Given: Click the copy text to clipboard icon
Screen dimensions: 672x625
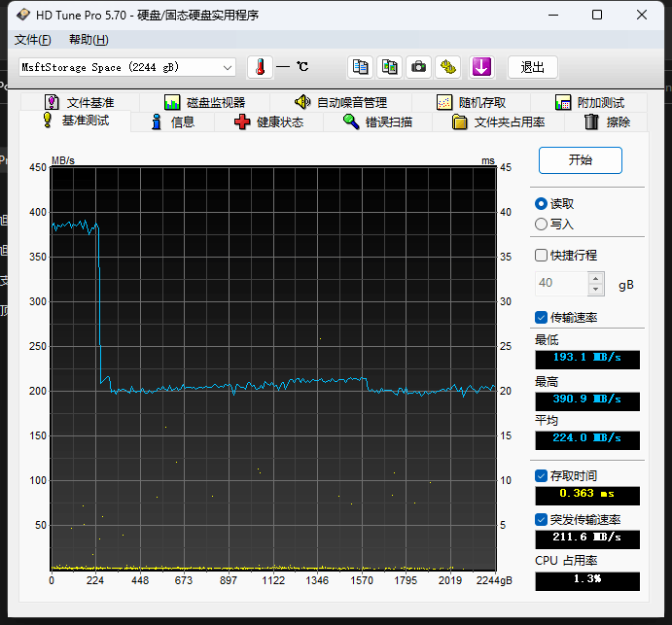Looking at the screenshot, I should coord(361,67).
